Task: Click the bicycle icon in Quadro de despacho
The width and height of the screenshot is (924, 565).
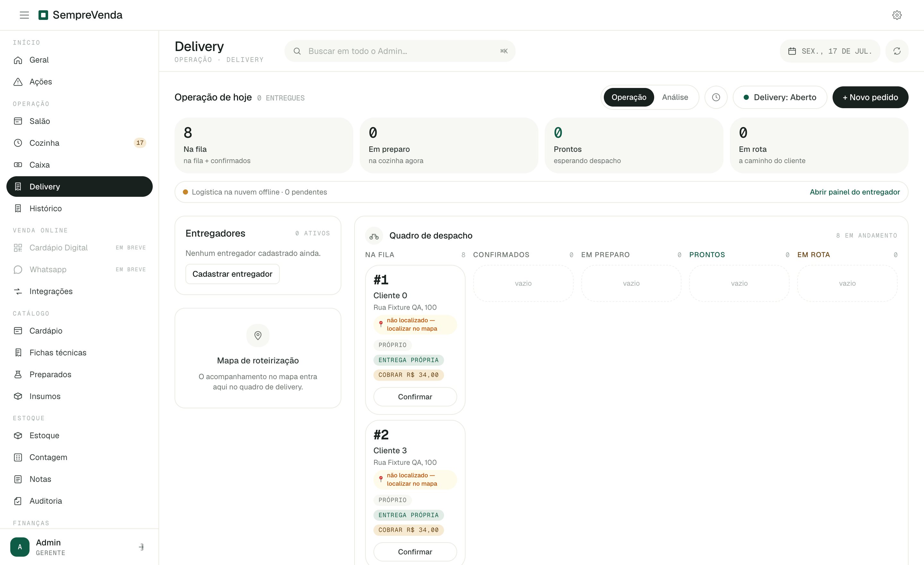Action: point(374,236)
